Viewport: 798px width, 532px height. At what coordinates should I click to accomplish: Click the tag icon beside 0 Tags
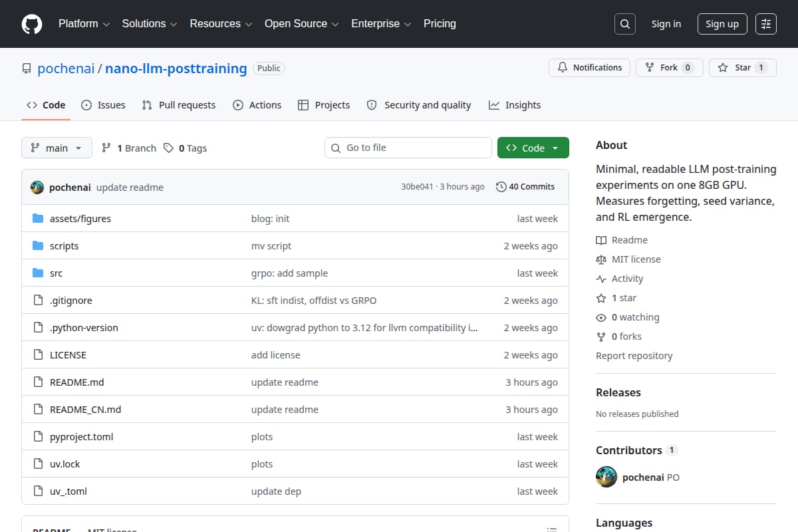coord(168,148)
